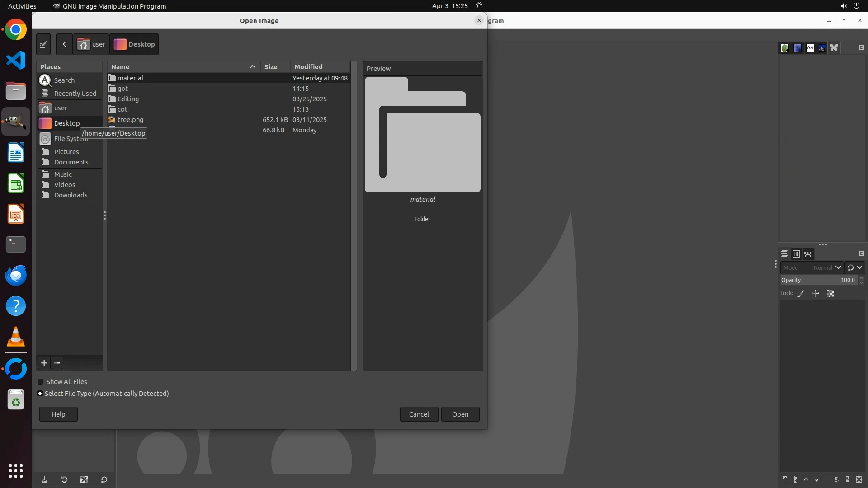Open the Fonts dockable tab
Image resolution: width=868 pixels, height=488 pixels.
tap(810, 48)
